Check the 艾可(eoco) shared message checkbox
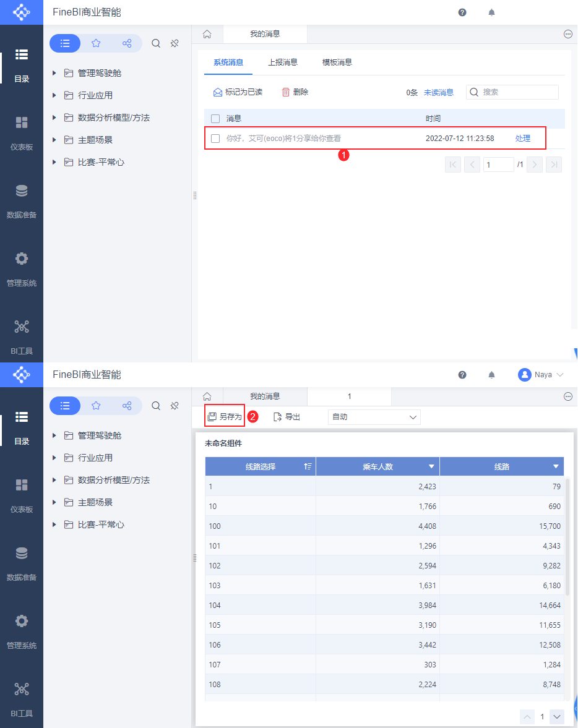The width and height of the screenshot is (578, 728). (x=215, y=139)
